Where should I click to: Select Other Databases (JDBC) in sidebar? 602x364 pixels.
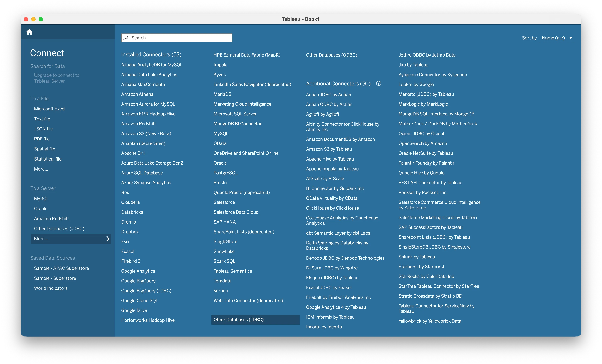pos(59,229)
